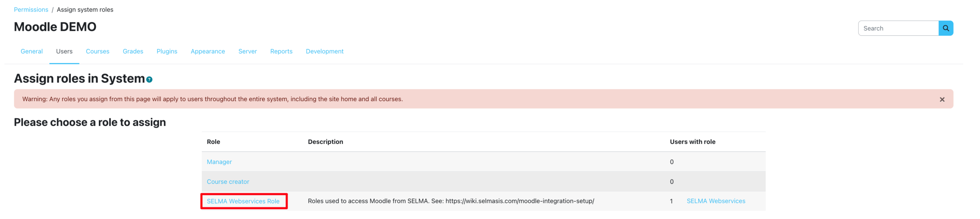This screenshot has height=219, width=980.
Task: Select the Plugins tab
Action: point(167,51)
